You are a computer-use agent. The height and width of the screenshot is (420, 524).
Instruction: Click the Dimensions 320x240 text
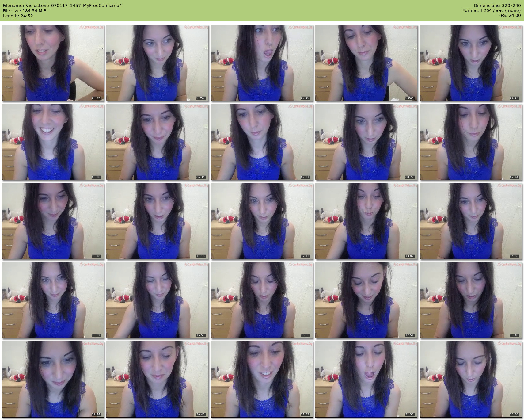coord(497,6)
